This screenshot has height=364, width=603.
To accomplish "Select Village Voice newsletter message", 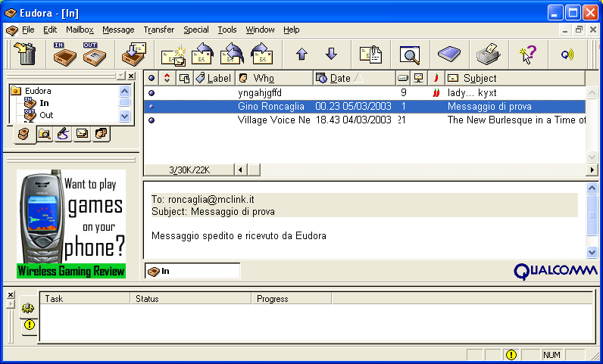I will tap(364, 120).
